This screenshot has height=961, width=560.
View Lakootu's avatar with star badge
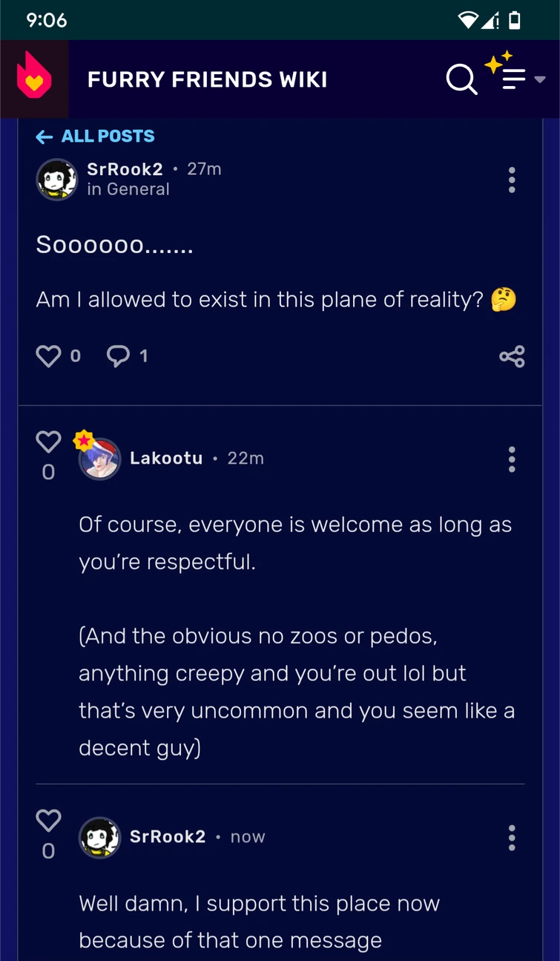click(99, 459)
